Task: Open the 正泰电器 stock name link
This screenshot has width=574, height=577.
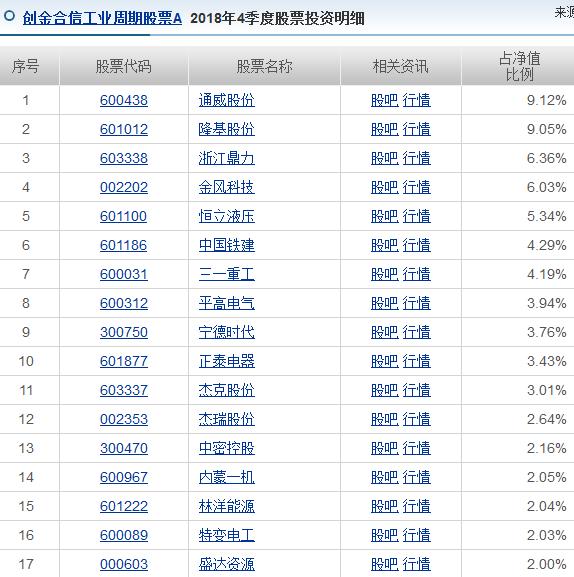Action: [227, 361]
